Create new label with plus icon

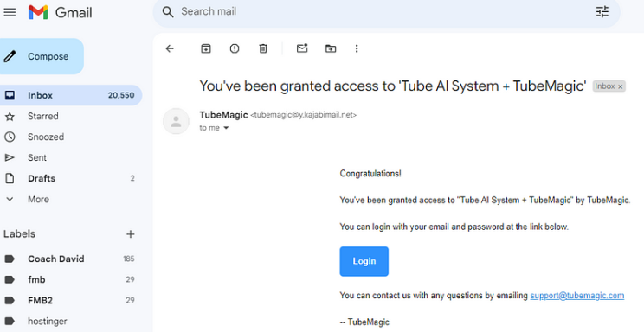point(130,234)
